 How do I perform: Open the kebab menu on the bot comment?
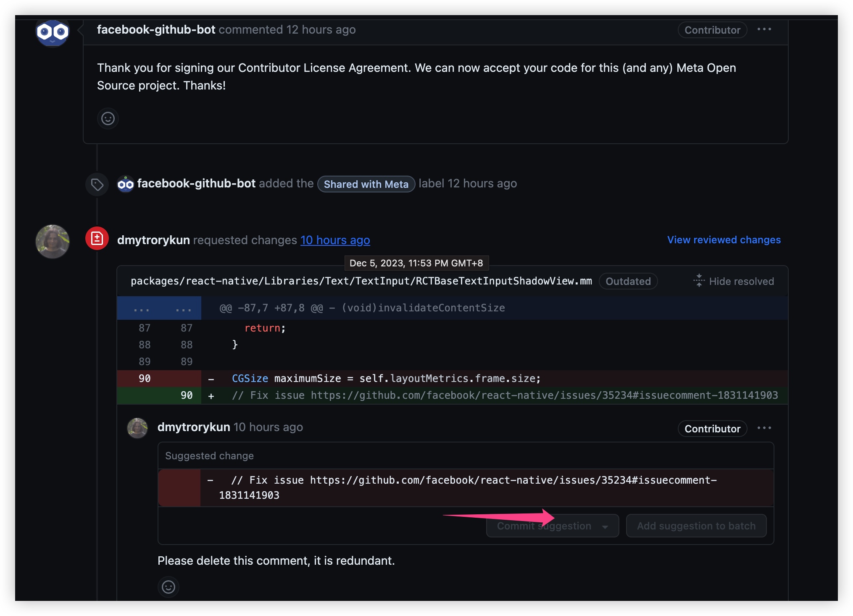(x=764, y=29)
